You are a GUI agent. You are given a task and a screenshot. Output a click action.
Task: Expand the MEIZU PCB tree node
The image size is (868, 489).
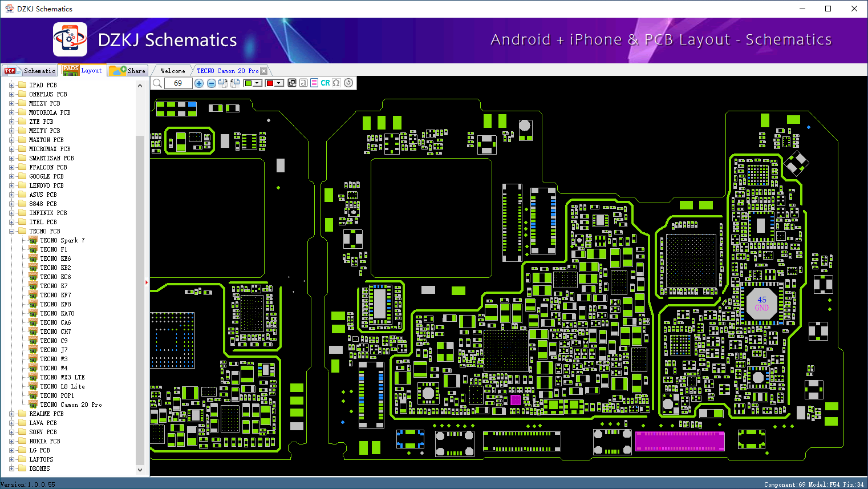pos(11,103)
